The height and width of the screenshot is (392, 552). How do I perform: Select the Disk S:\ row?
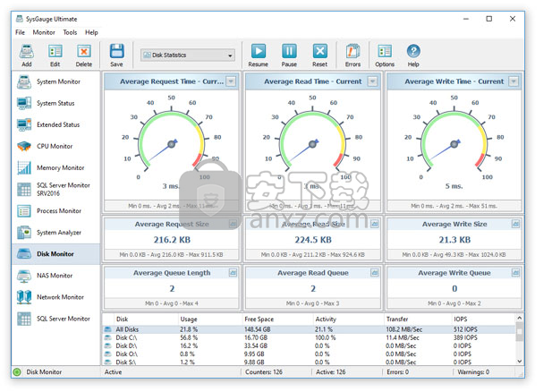pyautogui.click(x=309, y=362)
